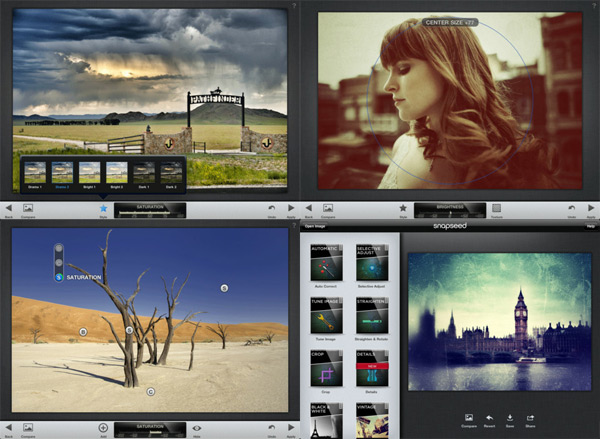Screen dimensions: 600x439
Task: Open the Crop tool tile
Action: coord(326,369)
